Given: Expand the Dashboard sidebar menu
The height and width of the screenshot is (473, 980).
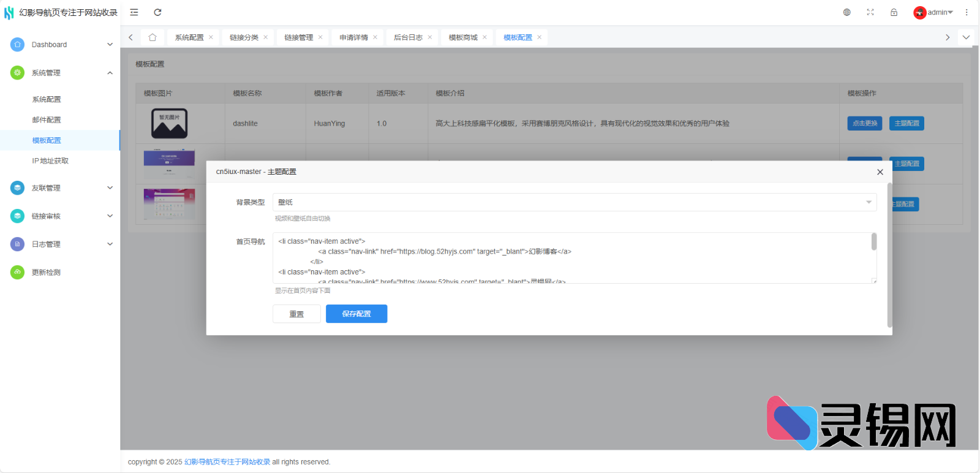Looking at the screenshot, I should pyautogui.click(x=60, y=45).
